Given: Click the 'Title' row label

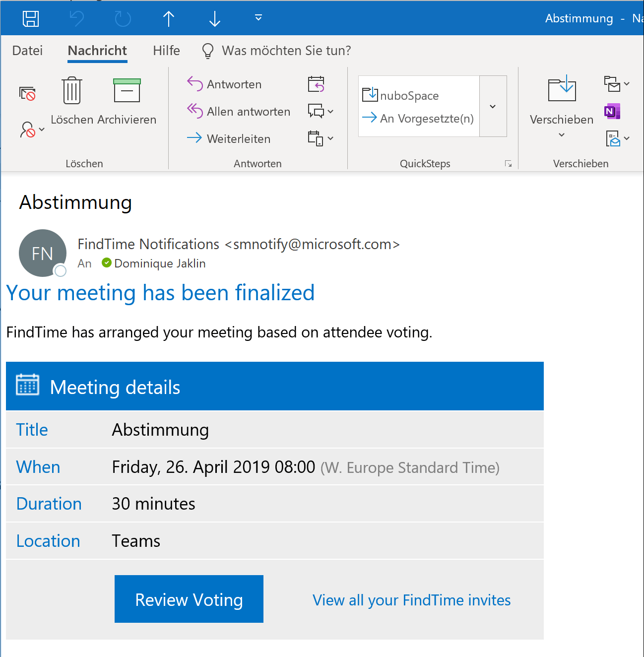Looking at the screenshot, I should click(32, 430).
